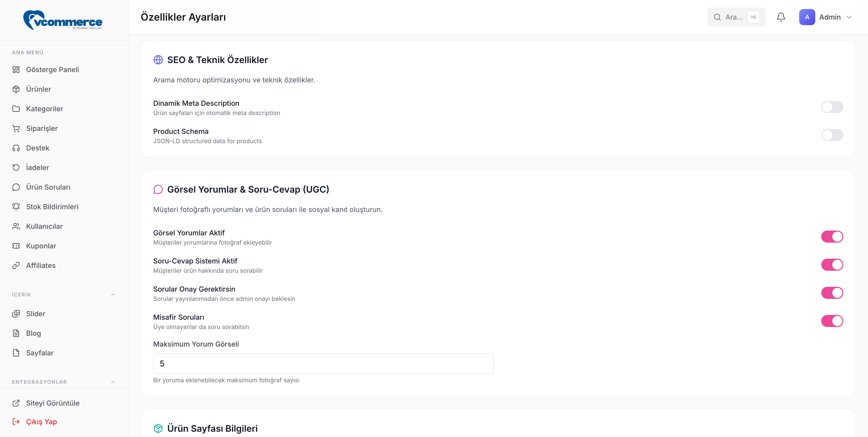The height and width of the screenshot is (437, 868).
Task: Open the Siteyi Görüntüle link
Action: pyautogui.click(x=52, y=403)
